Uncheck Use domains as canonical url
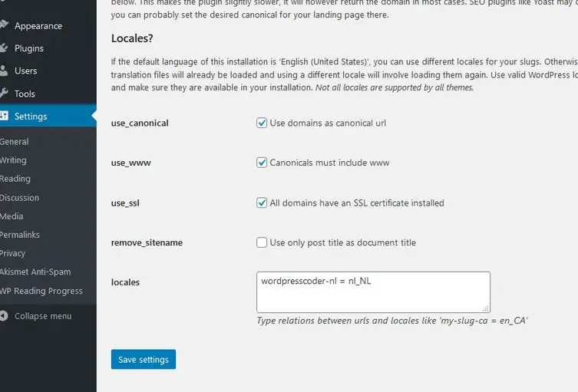Image resolution: width=578 pixels, height=392 pixels. tap(262, 123)
